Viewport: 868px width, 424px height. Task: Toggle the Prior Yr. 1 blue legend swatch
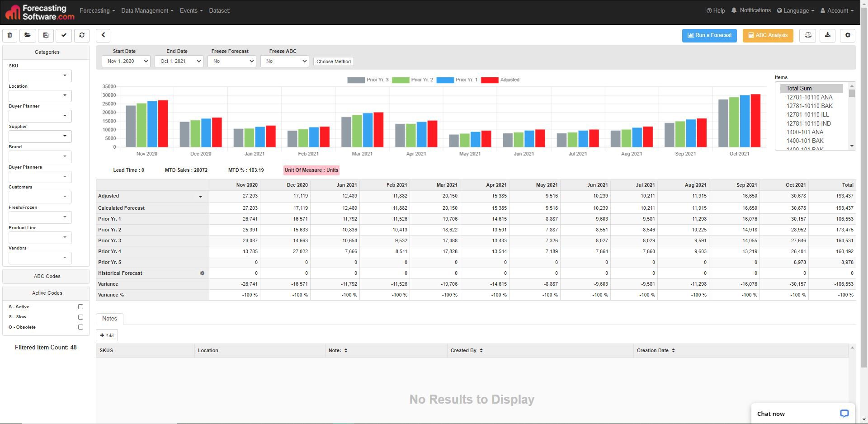click(x=445, y=80)
